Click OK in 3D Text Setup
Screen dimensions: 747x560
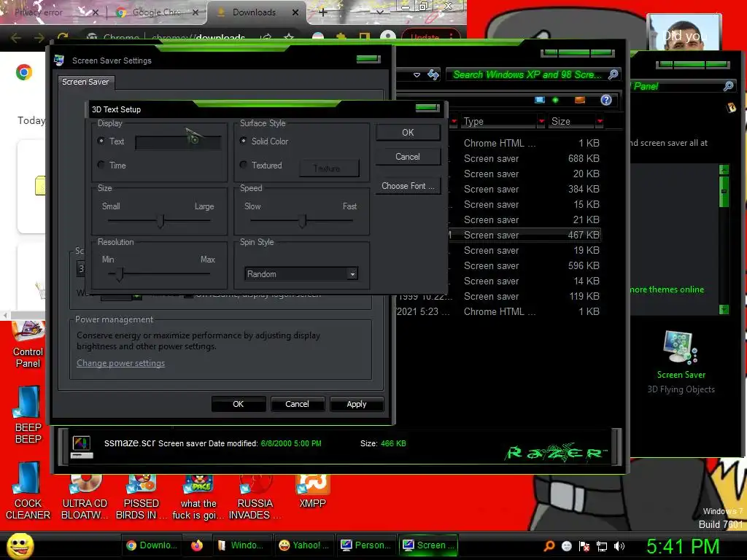(408, 133)
